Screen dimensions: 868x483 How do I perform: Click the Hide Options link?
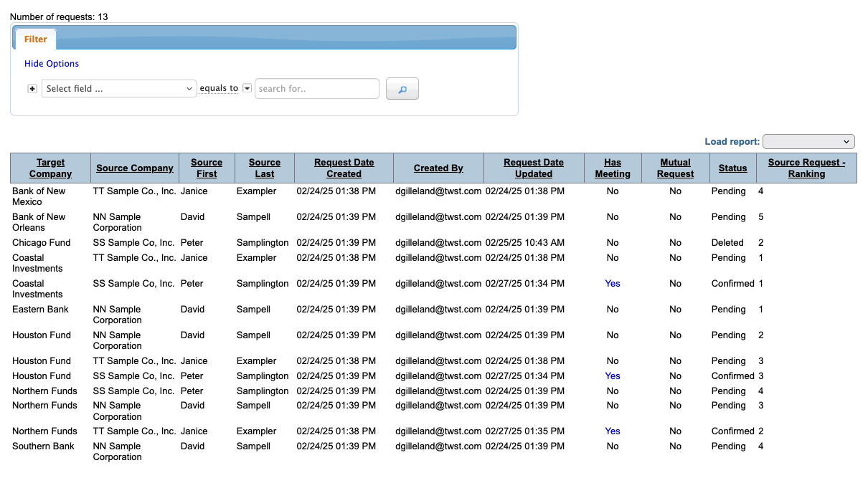tap(52, 64)
